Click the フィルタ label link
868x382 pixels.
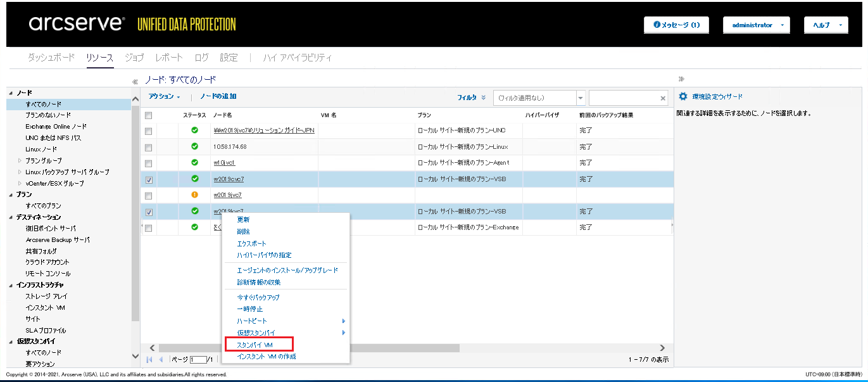[467, 98]
